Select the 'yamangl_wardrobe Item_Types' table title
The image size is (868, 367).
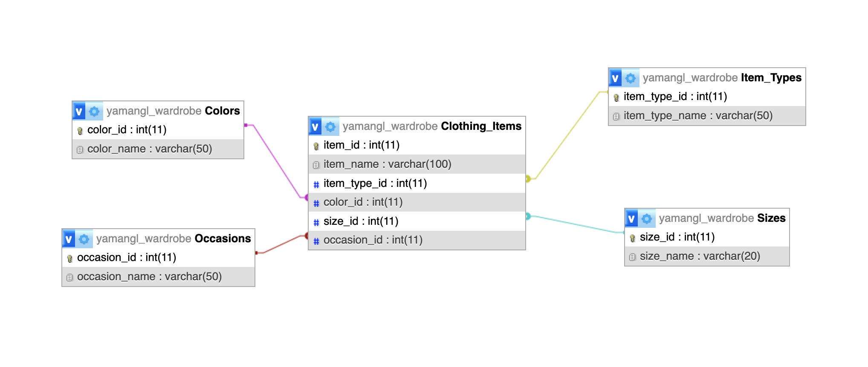pyautogui.click(x=722, y=77)
